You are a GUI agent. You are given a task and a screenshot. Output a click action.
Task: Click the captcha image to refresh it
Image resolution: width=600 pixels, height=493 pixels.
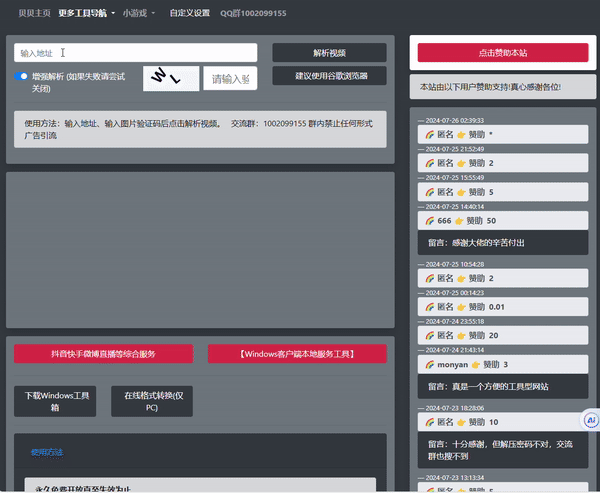pos(171,78)
